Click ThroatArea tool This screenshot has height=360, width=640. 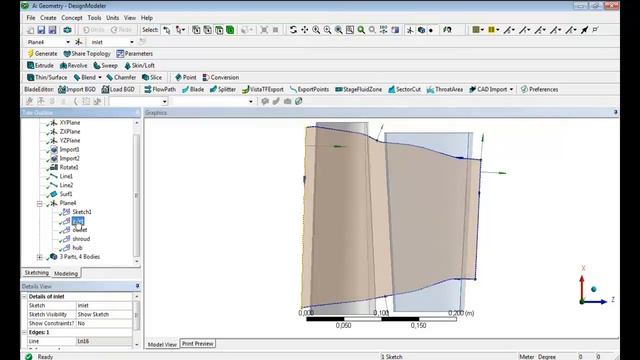(445, 89)
